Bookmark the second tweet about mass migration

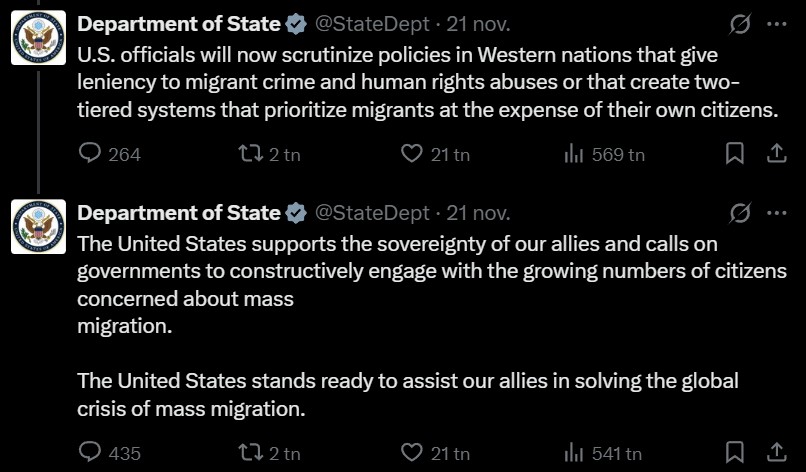point(734,453)
